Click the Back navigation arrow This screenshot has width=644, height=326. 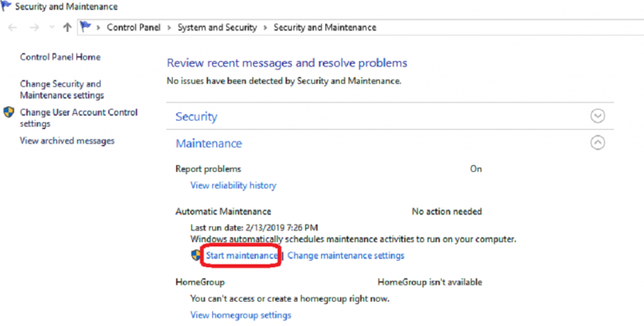click(x=13, y=28)
